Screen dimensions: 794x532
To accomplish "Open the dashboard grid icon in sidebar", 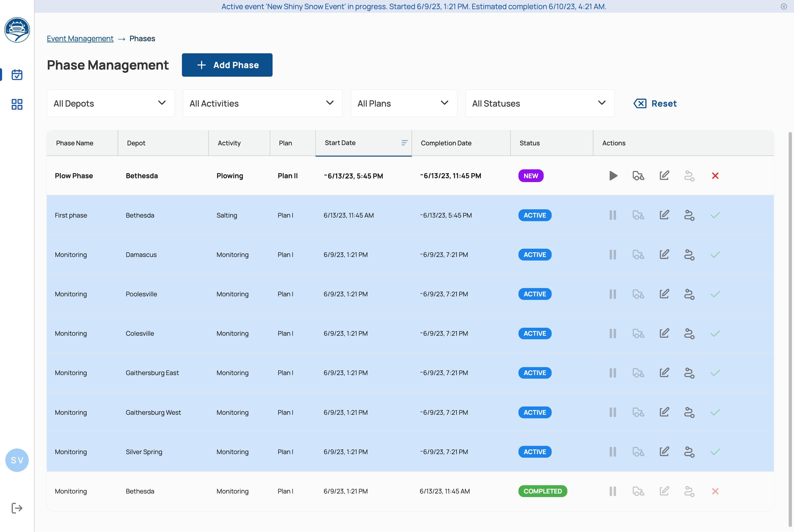I will (17, 105).
